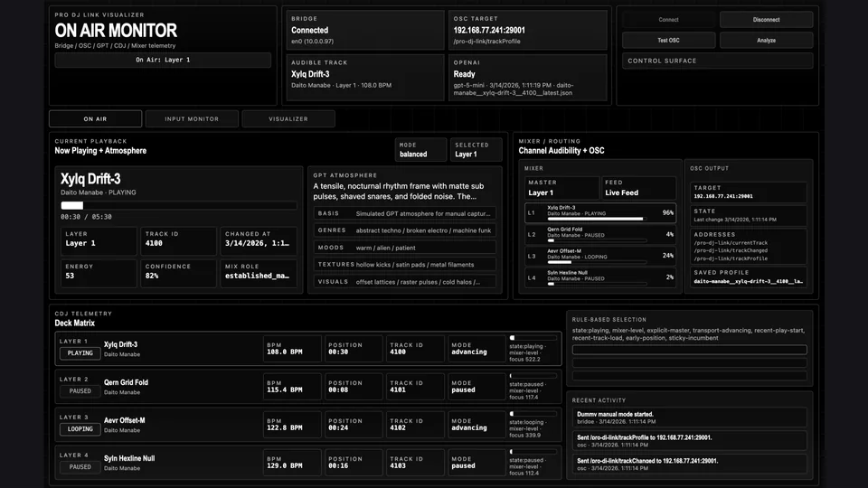868x488 pixels.
Task: Click the rule-based selection rules text
Action: click(x=688, y=334)
